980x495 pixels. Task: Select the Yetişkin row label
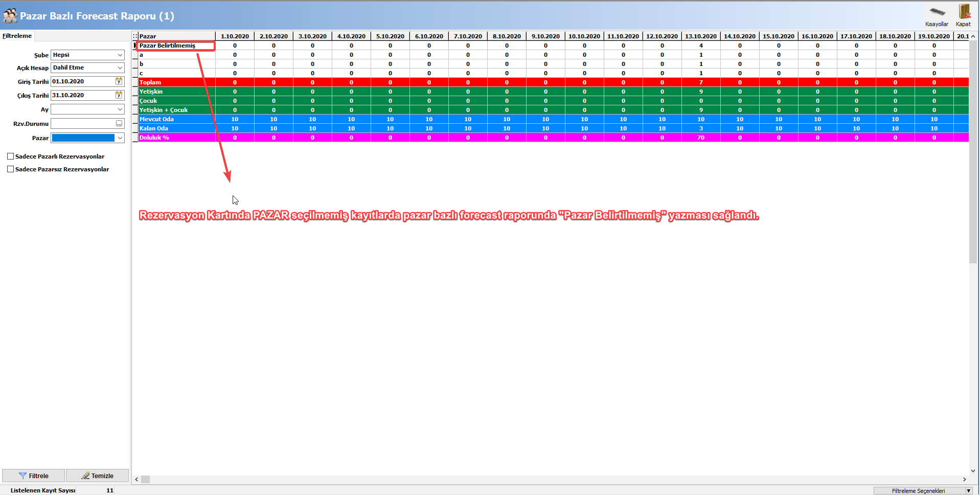click(176, 92)
